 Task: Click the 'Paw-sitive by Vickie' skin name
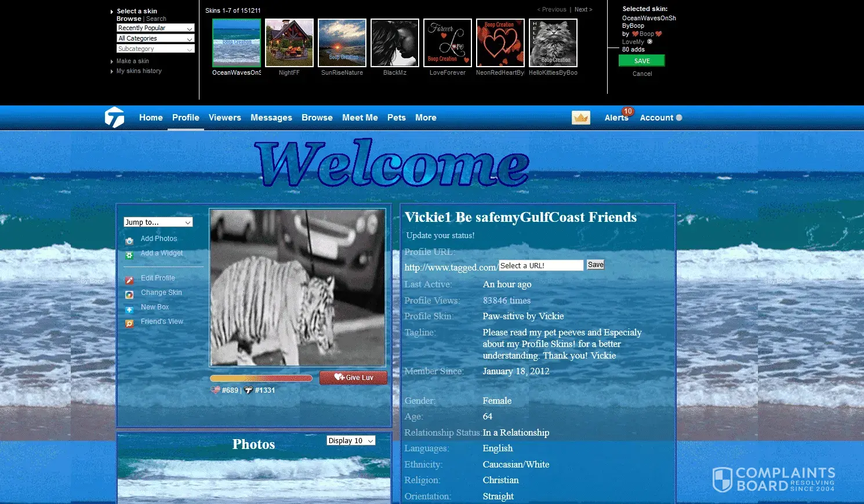tap(523, 316)
